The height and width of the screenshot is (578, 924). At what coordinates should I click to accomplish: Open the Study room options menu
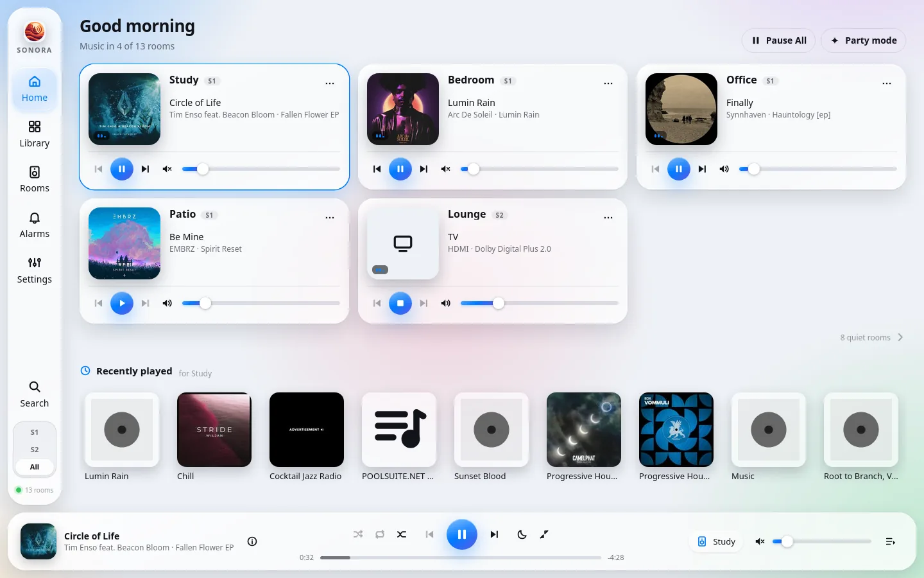(330, 83)
